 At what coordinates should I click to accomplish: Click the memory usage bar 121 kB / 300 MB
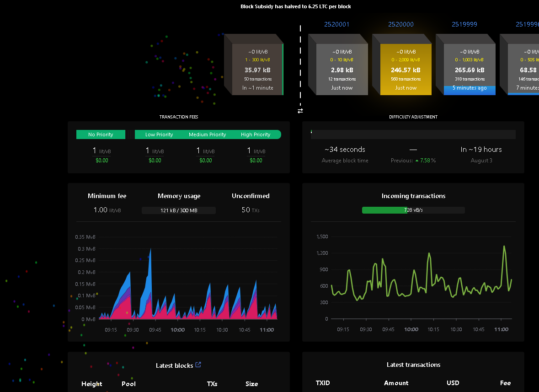click(x=179, y=210)
